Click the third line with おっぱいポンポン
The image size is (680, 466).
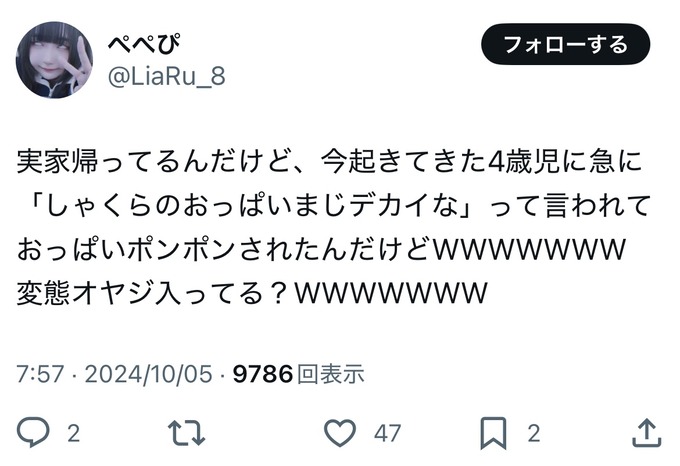pos(321,249)
